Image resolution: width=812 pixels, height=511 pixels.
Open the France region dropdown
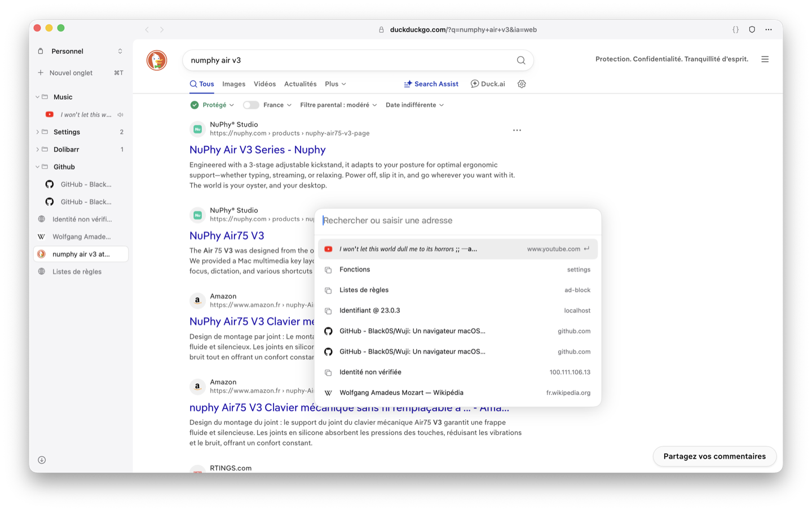tap(277, 105)
